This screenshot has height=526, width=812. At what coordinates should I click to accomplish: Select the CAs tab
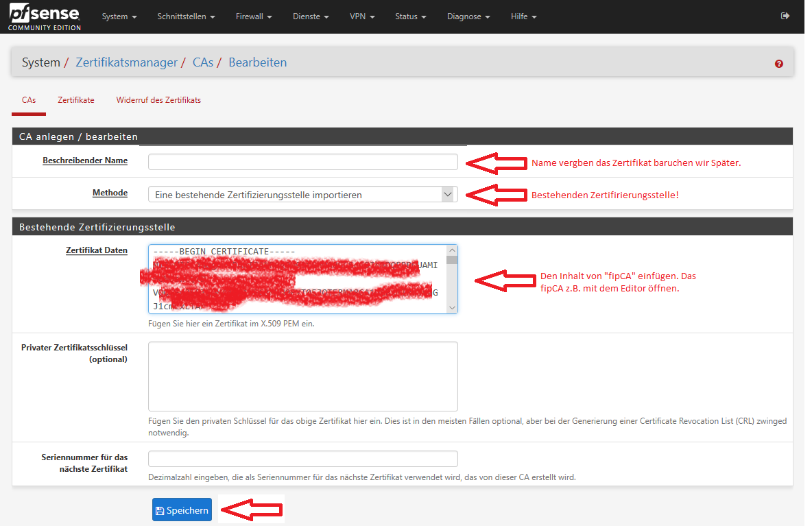tap(29, 100)
